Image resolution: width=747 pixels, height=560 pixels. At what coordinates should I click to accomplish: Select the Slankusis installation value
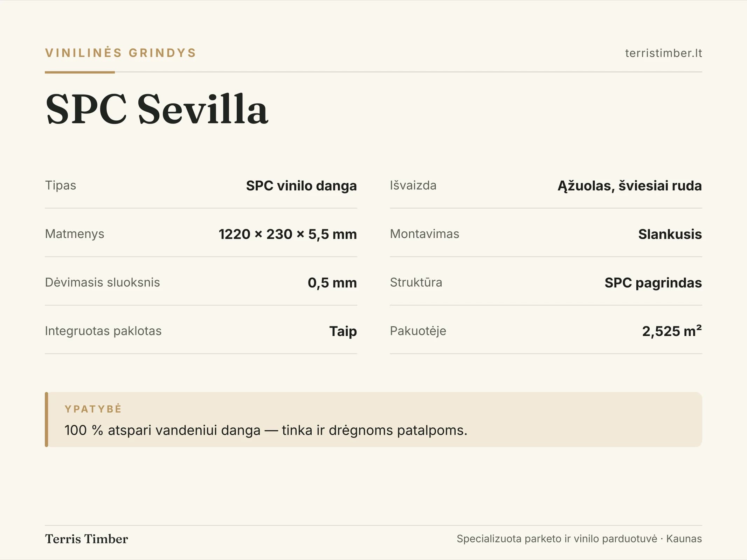click(670, 234)
